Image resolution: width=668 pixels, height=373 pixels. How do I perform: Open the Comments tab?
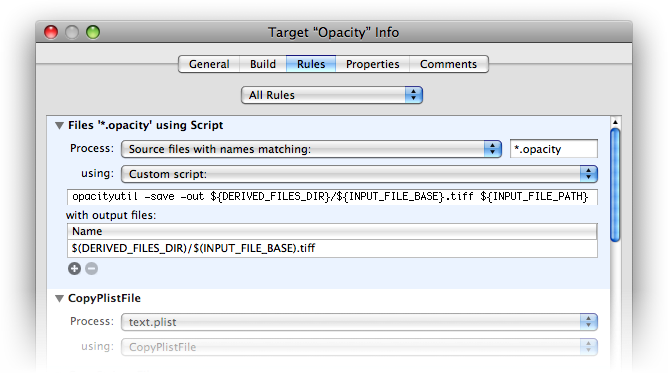point(449,64)
